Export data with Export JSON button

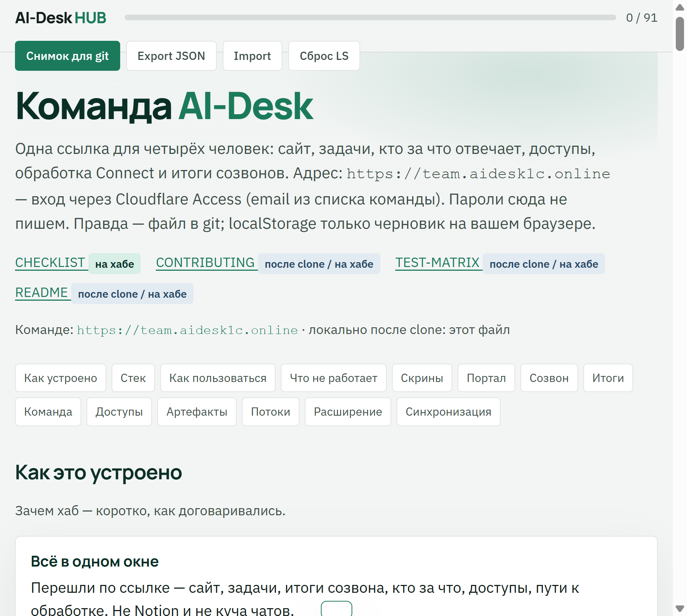point(171,56)
